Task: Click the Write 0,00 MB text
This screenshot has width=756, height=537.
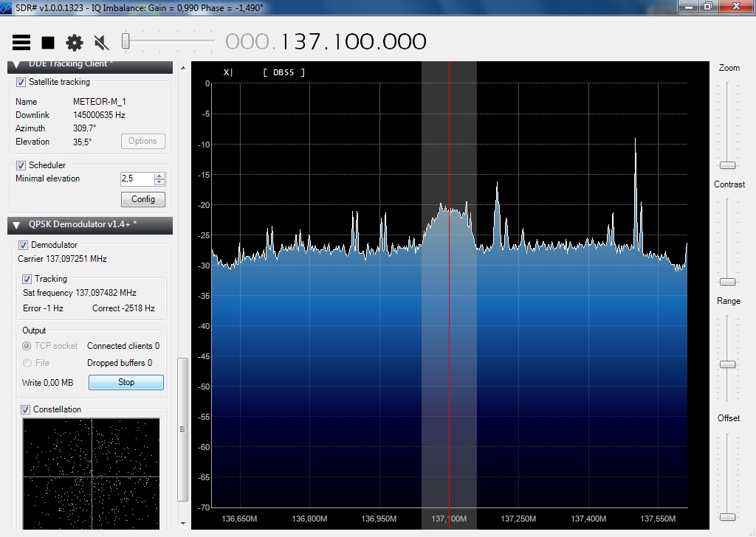Action: click(x=48, y=383)
